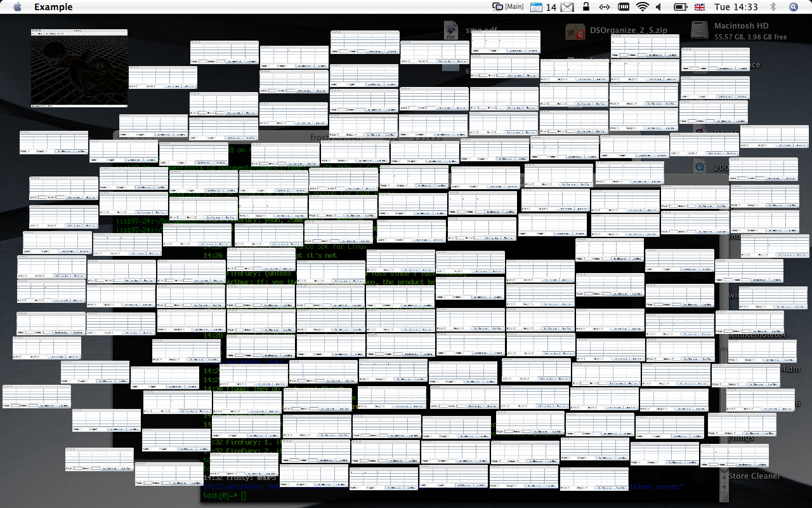Click the envelope mail icon
812x508 pixels.
(567, 7)
